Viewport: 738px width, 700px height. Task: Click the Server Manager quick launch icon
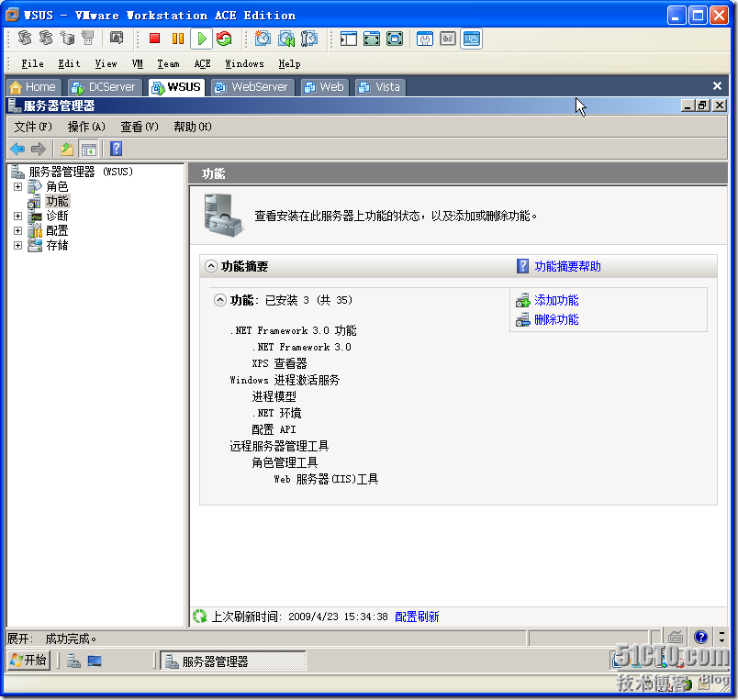(x=73, y=661)
